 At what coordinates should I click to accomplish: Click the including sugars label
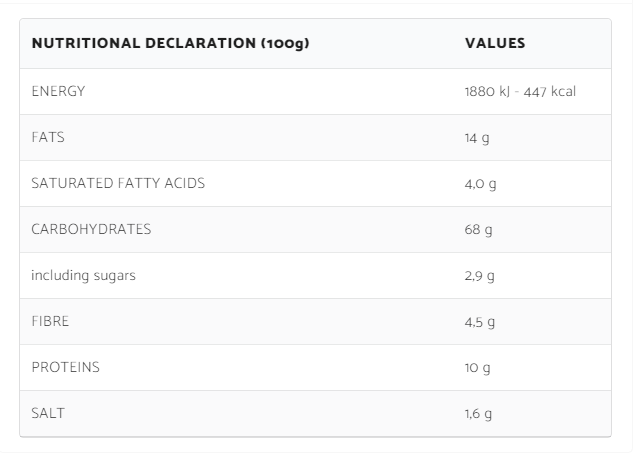click(x=83, y=275)
